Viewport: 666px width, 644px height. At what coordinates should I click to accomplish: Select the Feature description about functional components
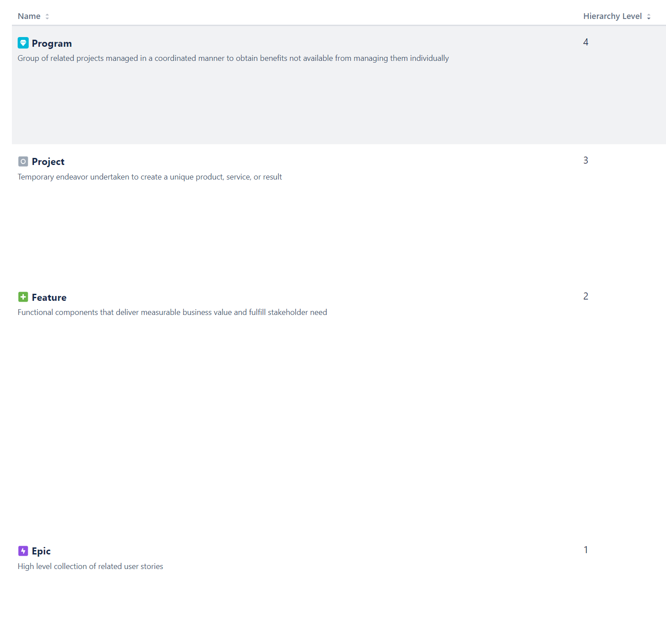pos(172,312)
